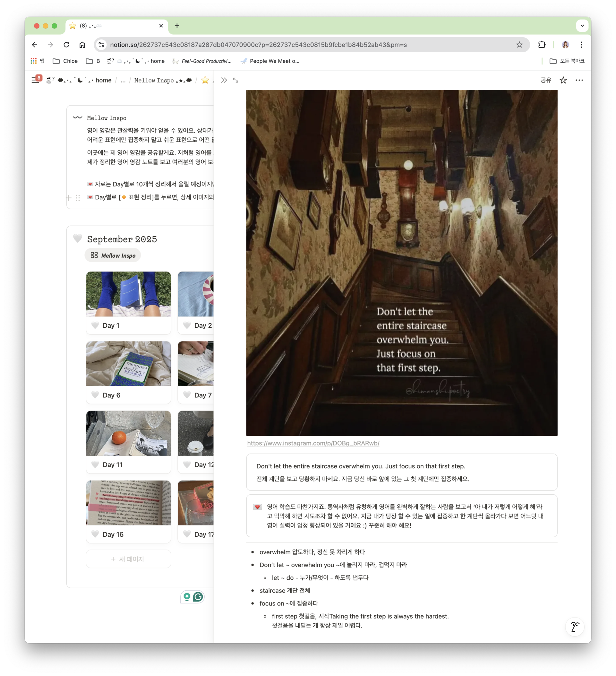Open Notion AI floating assistant button
Screen dimensions: 616x676
coord(574,627)
